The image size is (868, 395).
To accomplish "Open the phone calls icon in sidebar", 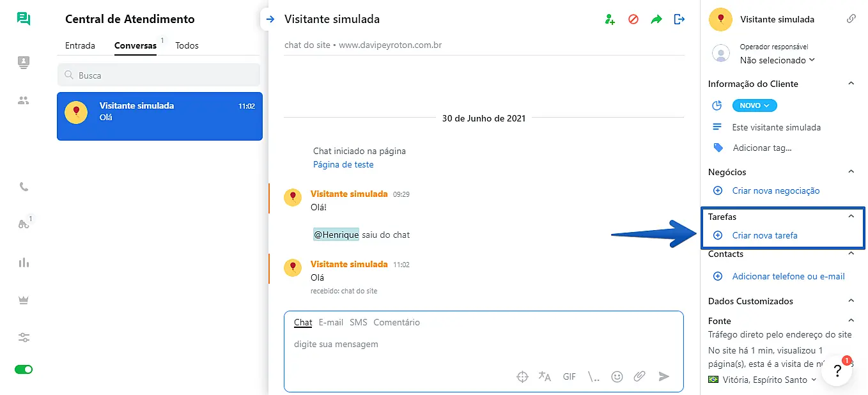I will 24,187.
